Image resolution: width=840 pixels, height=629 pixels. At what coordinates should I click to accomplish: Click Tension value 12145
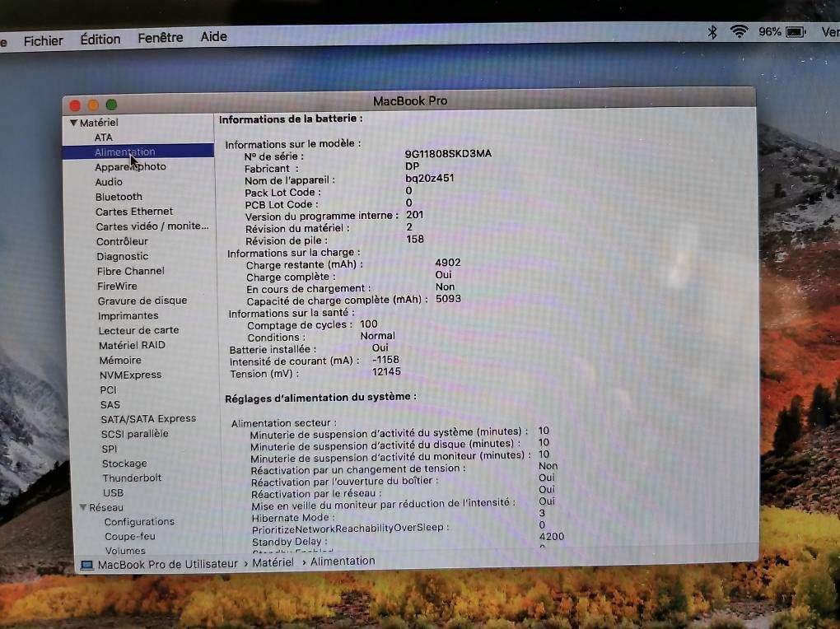387,371
